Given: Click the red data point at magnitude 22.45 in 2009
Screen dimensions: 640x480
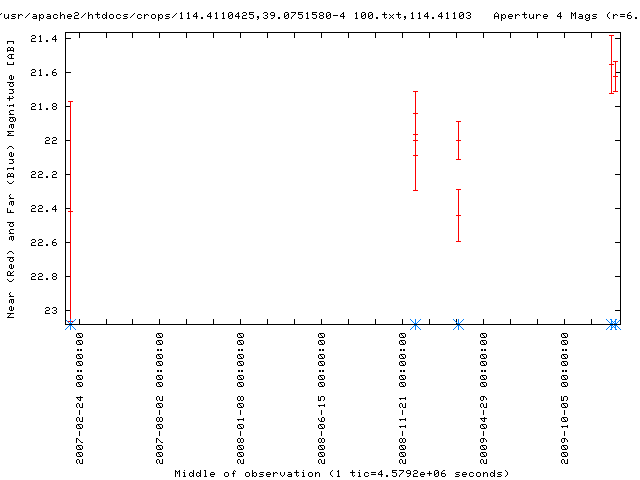Looking at the screenshot, I should click(x=458, y=216).
